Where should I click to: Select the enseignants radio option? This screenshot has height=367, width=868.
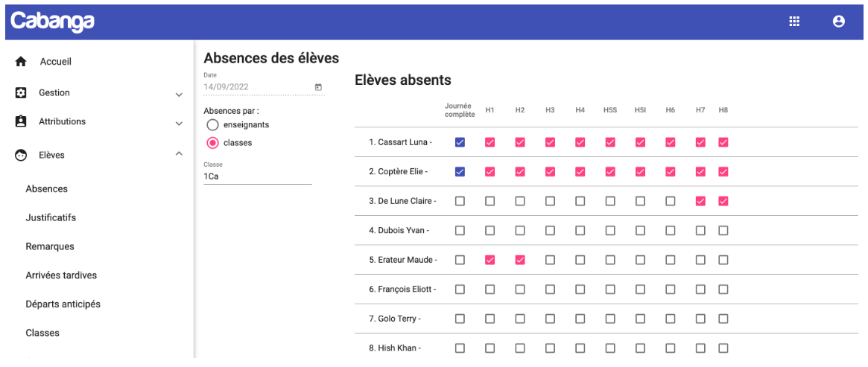(212, 125)
